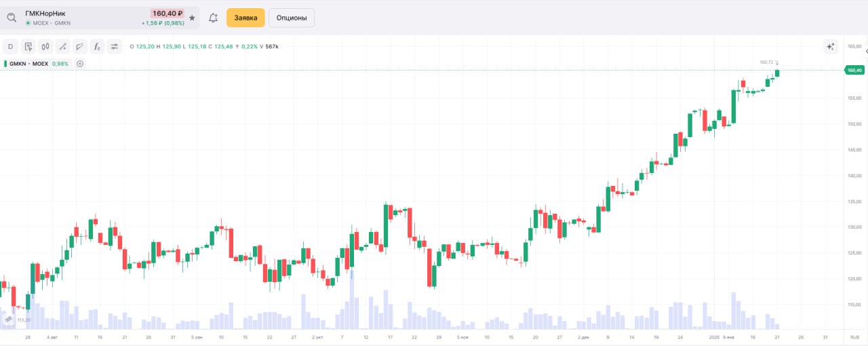Click the ГМКНорНик ticker search field

pyautogui.click(x=81, y=14)
